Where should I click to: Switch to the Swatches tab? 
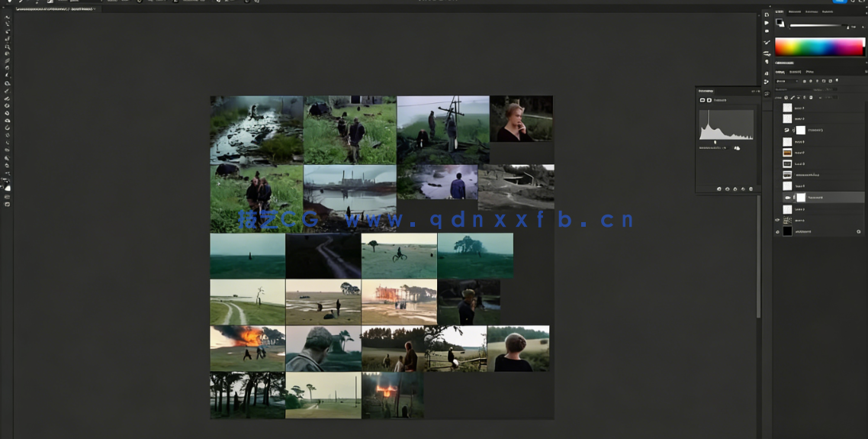(x=794, y=11)
